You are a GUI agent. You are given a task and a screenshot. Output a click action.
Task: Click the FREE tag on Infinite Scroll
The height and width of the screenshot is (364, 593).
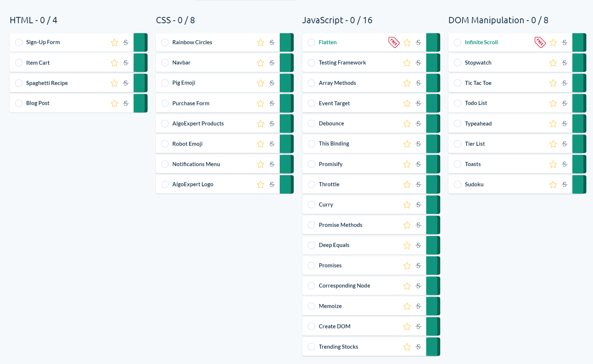(x=540, y=42)
